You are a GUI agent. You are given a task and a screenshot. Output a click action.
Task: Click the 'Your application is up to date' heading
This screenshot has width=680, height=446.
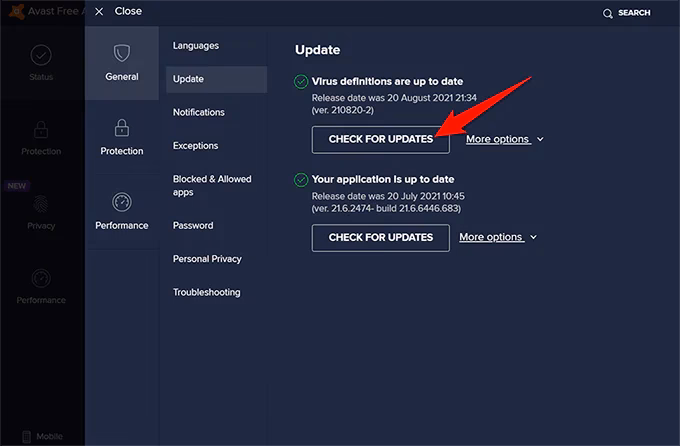coord(383,180)
